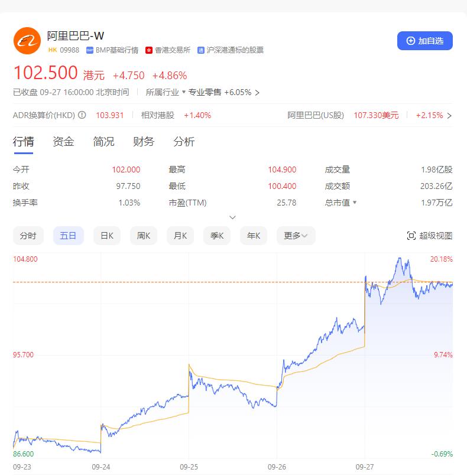Click the price 102.500
The image size is (467, 476).
(x=46, y=73)
